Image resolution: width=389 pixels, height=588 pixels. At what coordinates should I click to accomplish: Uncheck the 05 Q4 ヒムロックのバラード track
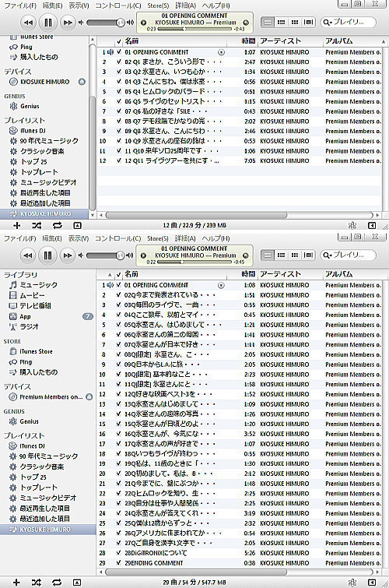point(118,91)
